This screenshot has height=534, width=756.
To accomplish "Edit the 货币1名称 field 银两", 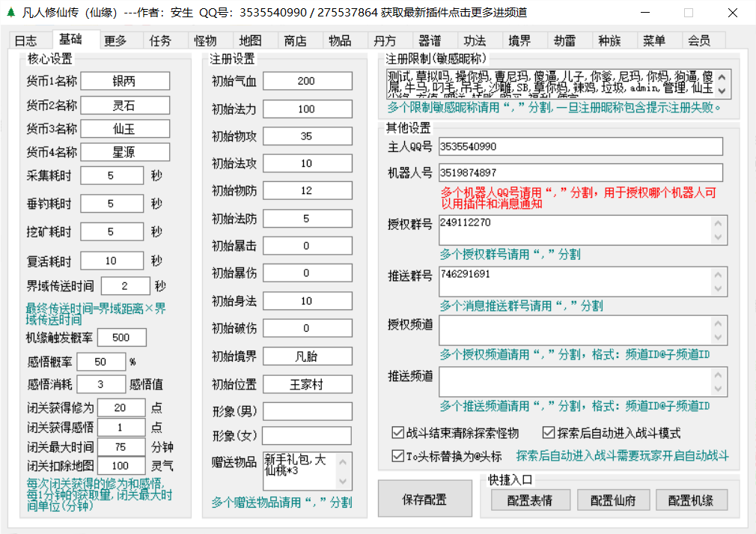I will coord(125,81).
